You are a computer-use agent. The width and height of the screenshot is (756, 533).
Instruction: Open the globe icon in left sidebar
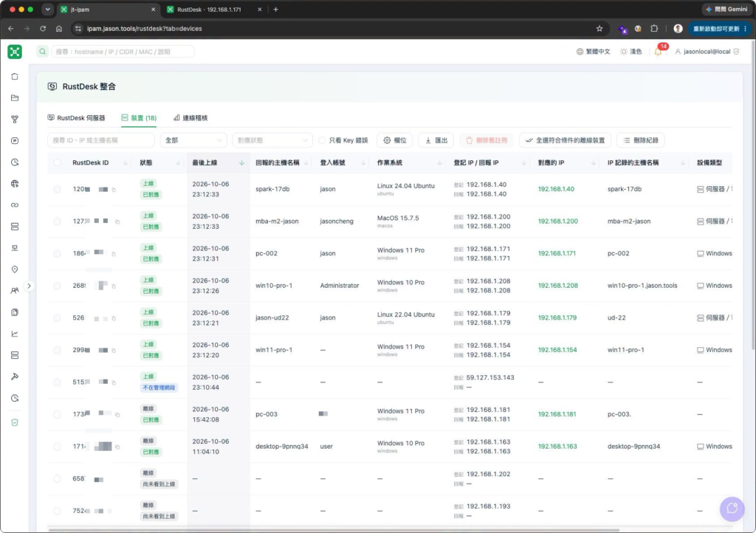pos(15,184)
